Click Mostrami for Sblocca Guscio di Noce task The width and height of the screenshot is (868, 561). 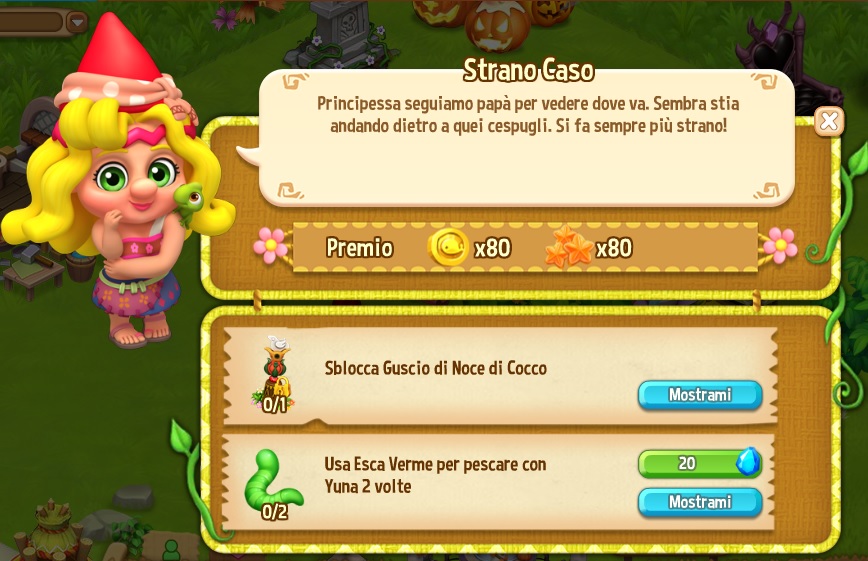point(700,395)
